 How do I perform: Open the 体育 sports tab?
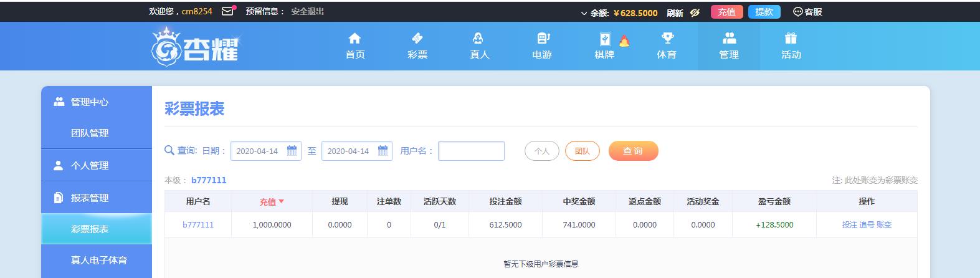coord(667,46)
